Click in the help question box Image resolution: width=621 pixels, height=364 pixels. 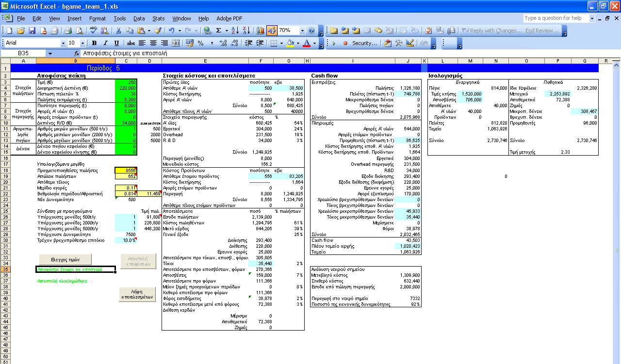click(556, 18)
